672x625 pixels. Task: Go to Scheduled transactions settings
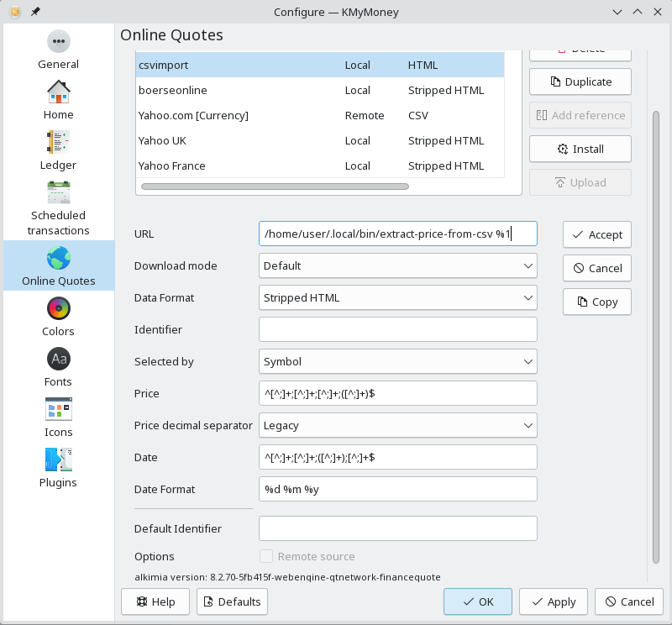click(58, 207)
